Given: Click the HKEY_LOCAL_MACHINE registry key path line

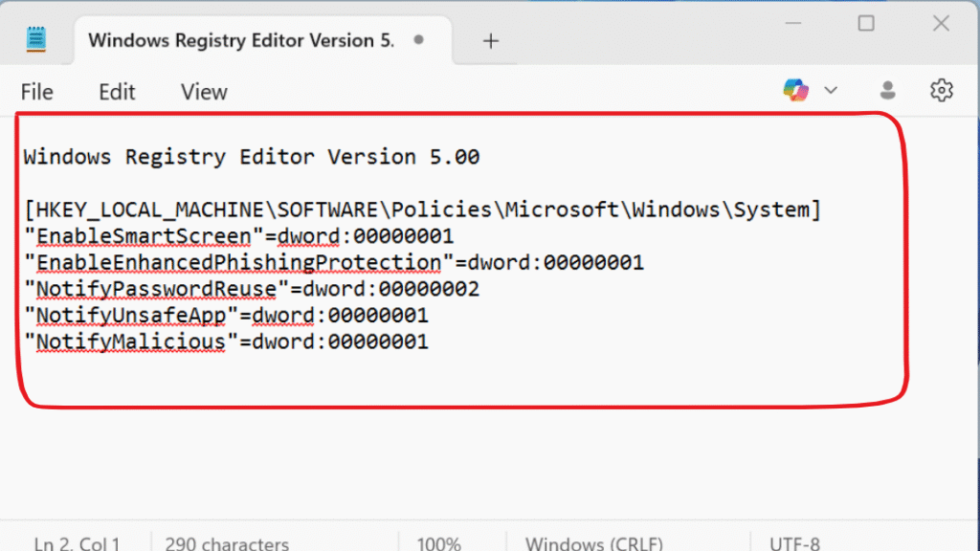Looking at the screenshot, I should pos(422,209).
